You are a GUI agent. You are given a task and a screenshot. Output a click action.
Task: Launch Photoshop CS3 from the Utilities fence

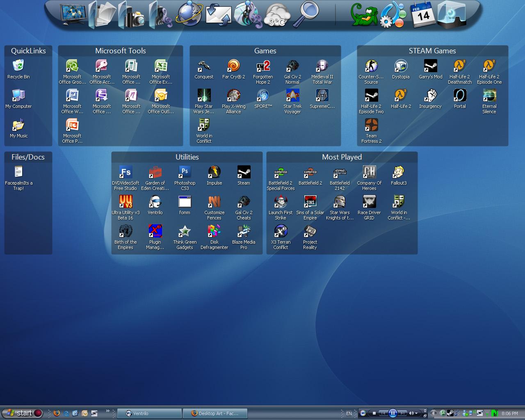(x=185, y=172)
